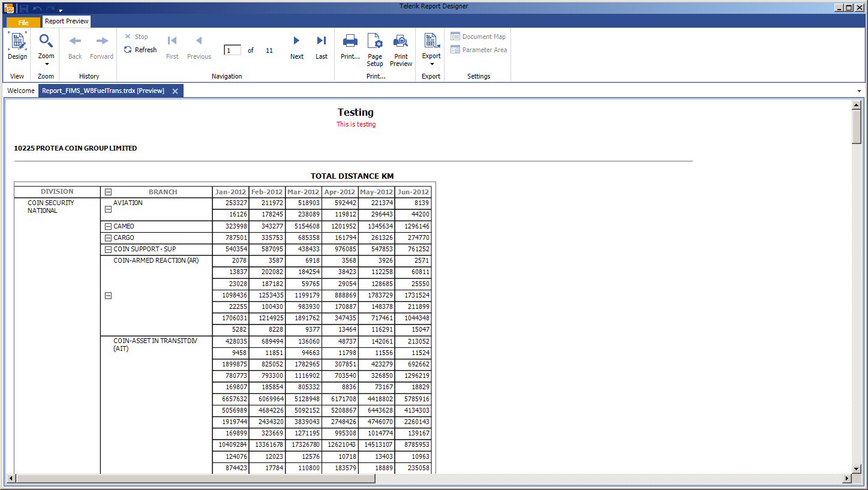Click the Undo icon in title bar
The image size is (868, 490).
pos(37,8)
